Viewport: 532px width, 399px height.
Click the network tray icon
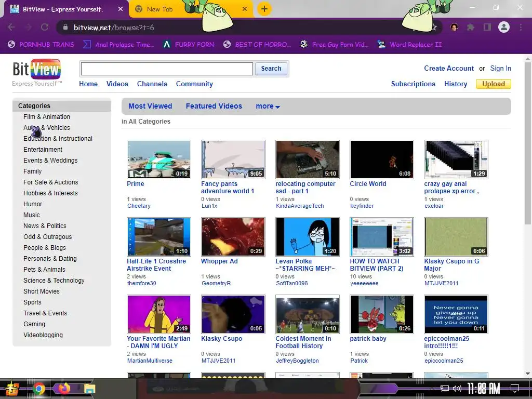coord(445,389)
